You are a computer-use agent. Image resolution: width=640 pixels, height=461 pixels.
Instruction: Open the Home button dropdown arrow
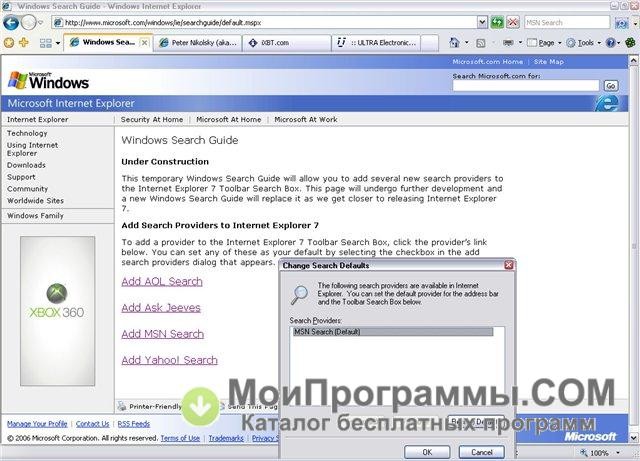[467, 42]
